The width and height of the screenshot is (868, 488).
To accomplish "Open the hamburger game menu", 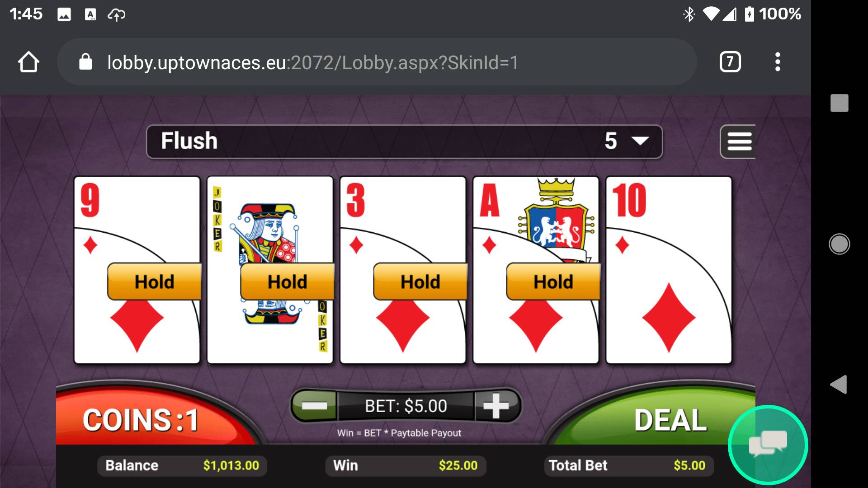I will point(738,141).
